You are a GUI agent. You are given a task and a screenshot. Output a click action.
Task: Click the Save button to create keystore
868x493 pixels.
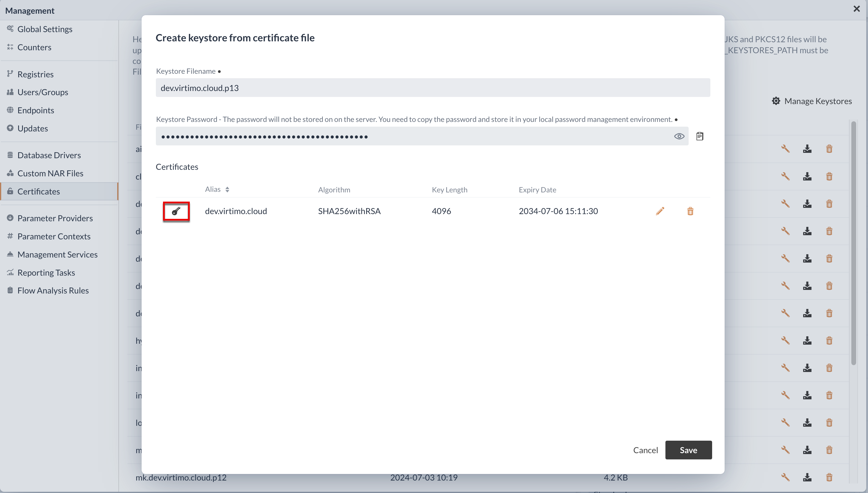(x=689, y=450)
